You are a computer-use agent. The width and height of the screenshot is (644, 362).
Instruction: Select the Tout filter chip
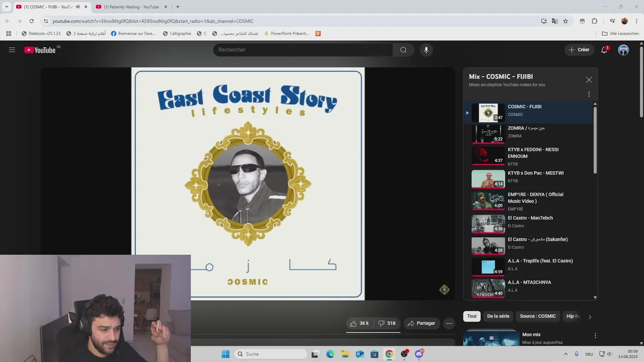coord(471,316)
